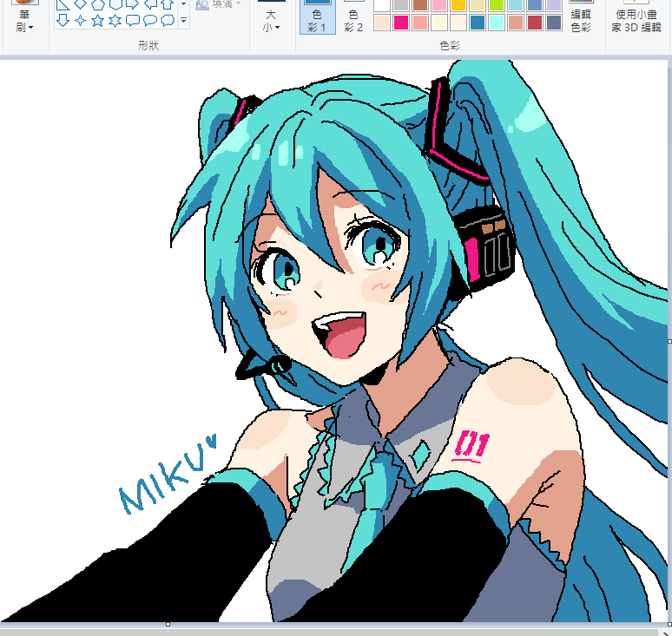672x636 pixels.
Task: Pick the teal blue color swatch
Action: point(478,23)
